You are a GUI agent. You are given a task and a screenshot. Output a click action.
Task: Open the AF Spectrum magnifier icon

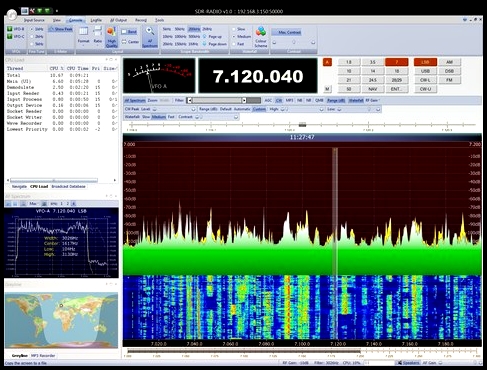(x=150, y=31)
